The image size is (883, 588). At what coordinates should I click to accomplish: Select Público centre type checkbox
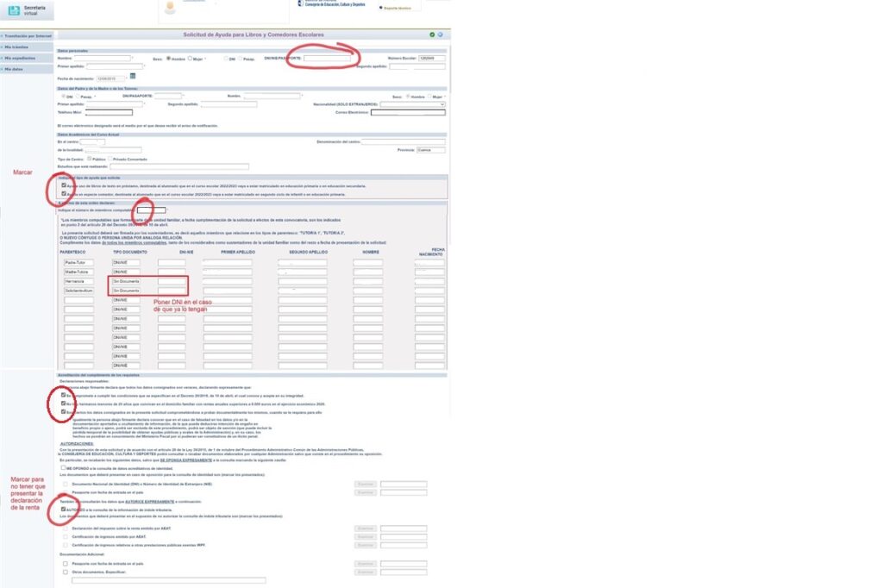[x=90, y=159]
